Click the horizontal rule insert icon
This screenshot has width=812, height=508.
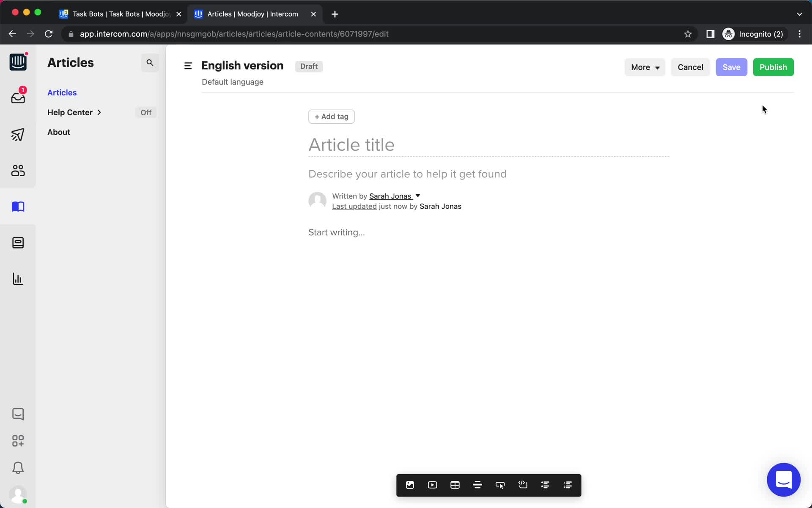pyautogui.click(x=477, y=485)
